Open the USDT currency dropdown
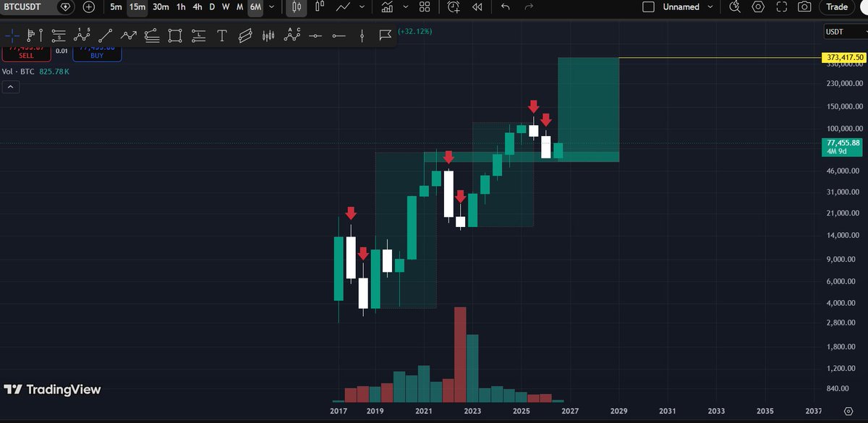868x423 pixels. point(844,32)
